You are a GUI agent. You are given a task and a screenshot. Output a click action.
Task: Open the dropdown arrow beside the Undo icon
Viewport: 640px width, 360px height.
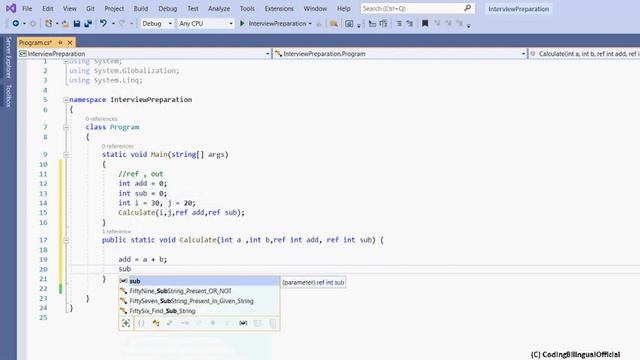pyautogui.click(x=113, y=24)
